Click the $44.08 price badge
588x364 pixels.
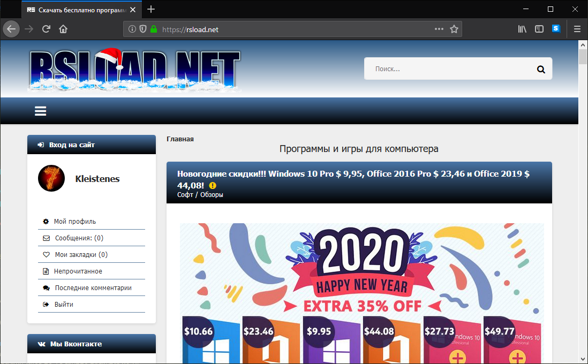[x=379, y=331]
